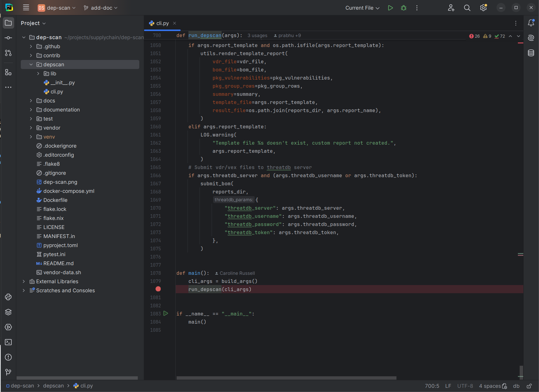
Task: Open Project view dropdown
Action: 33,23
